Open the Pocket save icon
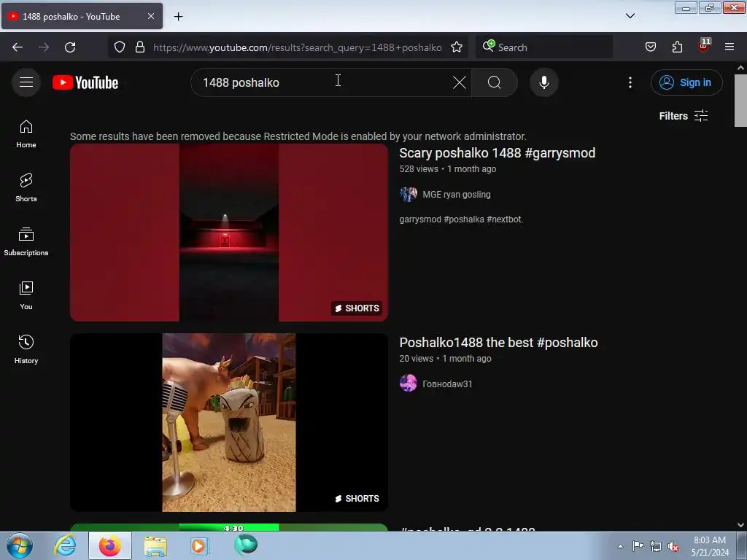Image resolution: width=747 pixels, height=560 pixels. point(651,47)
